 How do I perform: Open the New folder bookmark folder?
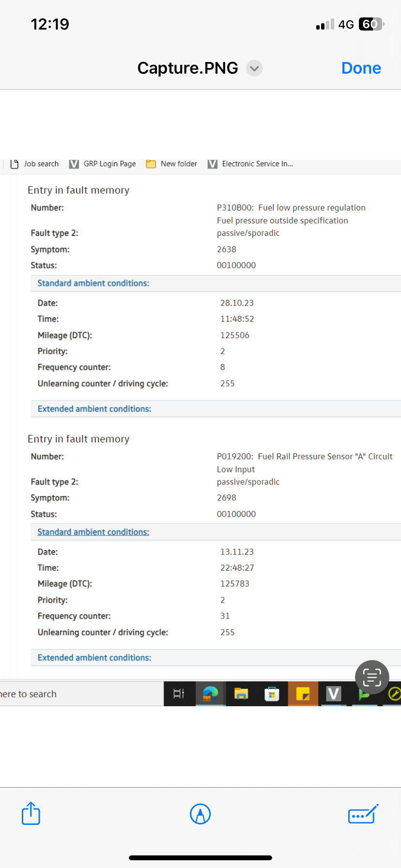click(172, 164)
